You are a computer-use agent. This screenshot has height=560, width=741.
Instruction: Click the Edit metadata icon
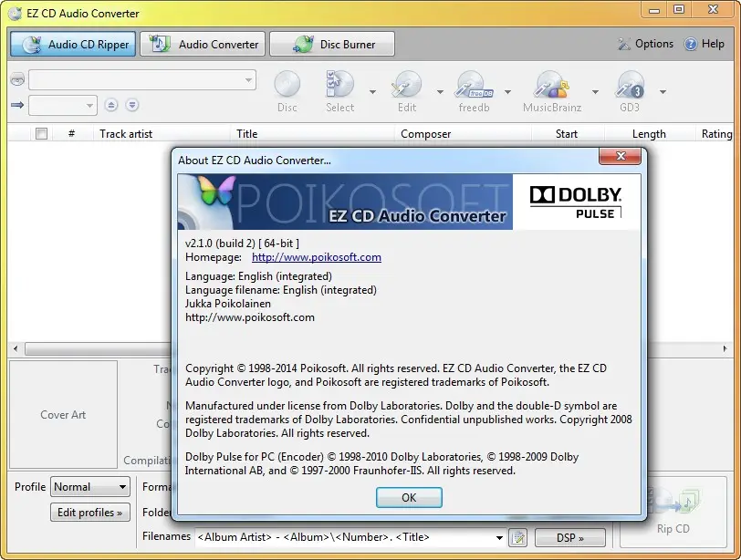click(x=406, y=91)
